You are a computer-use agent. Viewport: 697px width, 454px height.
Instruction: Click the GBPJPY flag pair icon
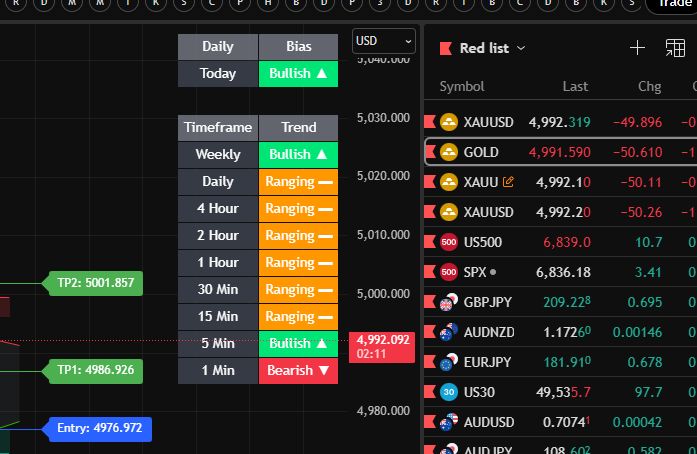449,302
